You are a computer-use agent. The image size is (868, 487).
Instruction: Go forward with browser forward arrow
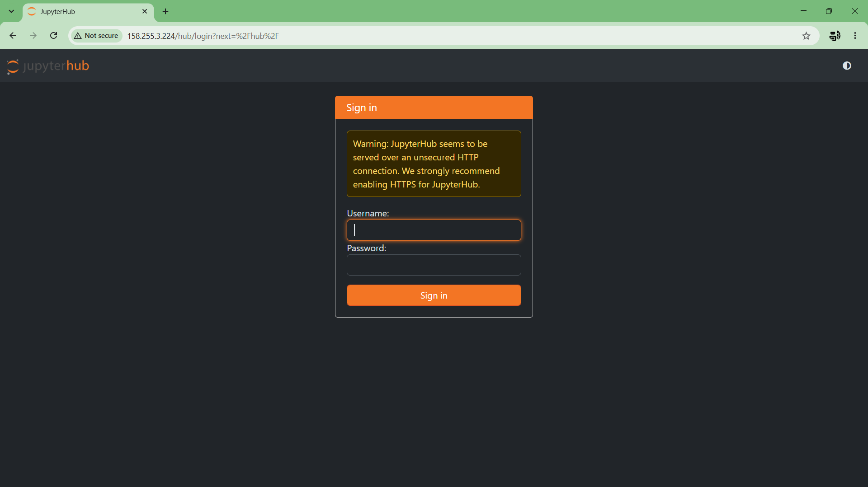pyautogui.click(x=33, y=36)
